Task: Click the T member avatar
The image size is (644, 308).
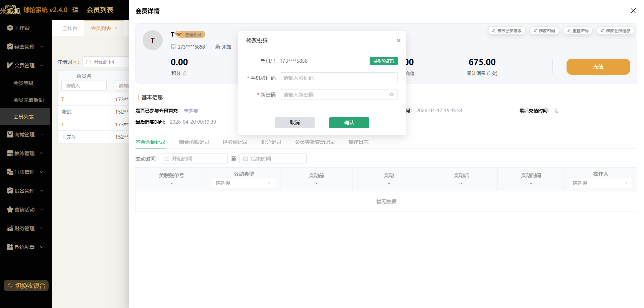Action: click(x=153, y=40)
